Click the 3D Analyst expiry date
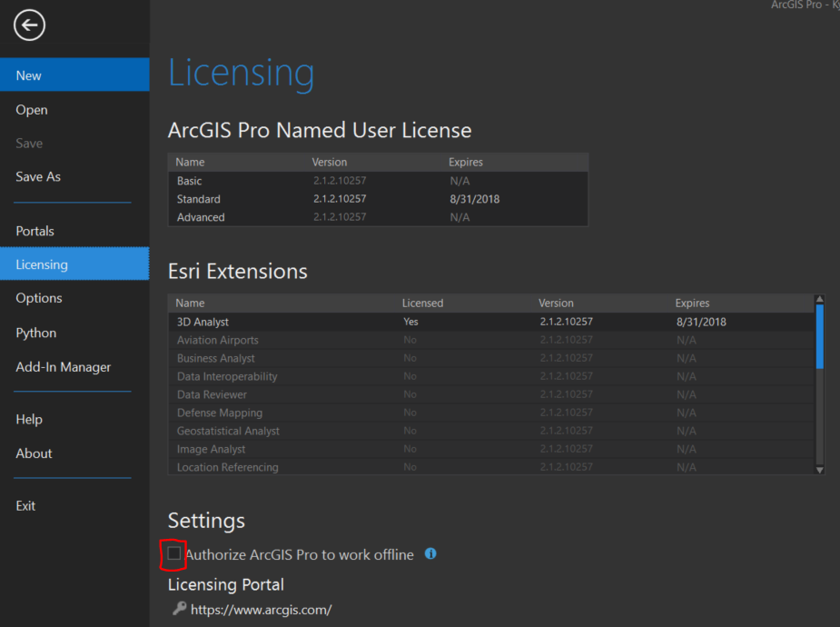The height and width of the screenshot is (627, 840). pos(701,322)
